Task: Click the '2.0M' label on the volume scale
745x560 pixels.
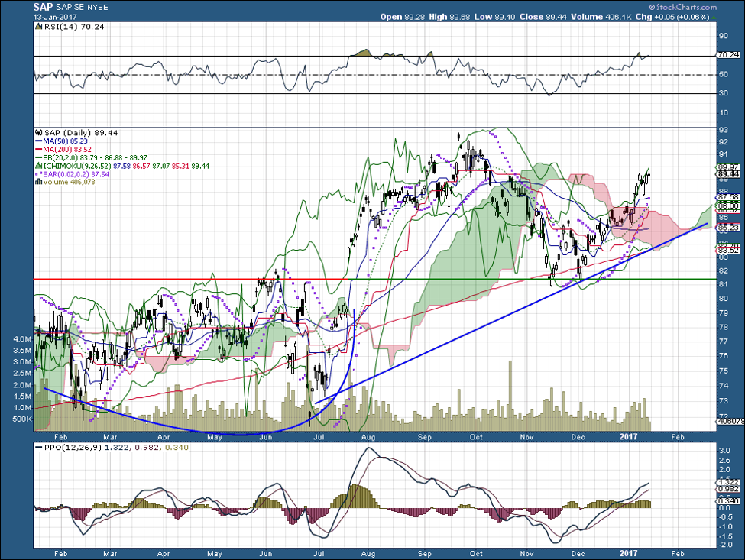Action: pos(23,385)
